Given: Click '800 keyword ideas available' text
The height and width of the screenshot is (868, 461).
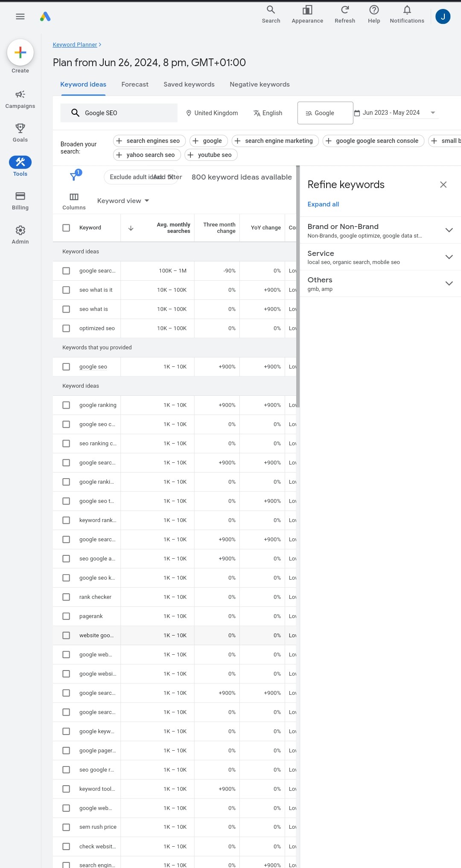Looking at the screenshot, I should pyautogui.click(x=242, y=177).
